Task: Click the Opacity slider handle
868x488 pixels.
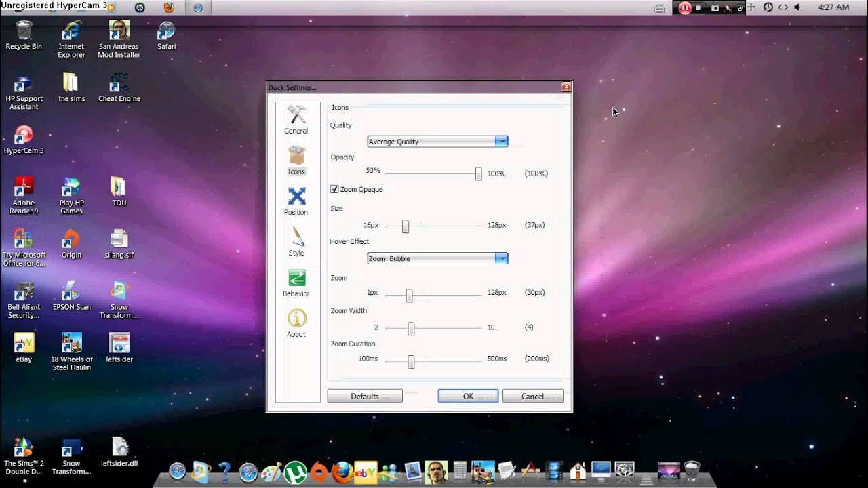Action: click(478, 174)
